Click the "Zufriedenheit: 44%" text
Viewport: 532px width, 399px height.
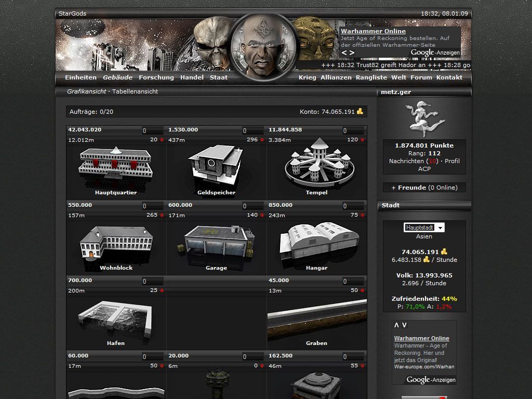424,299
